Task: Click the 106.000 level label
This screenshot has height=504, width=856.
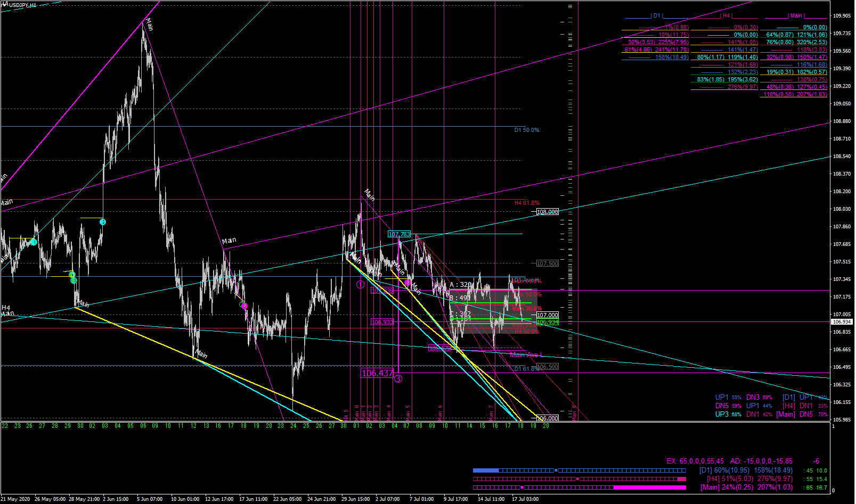Action: point(548,418)
